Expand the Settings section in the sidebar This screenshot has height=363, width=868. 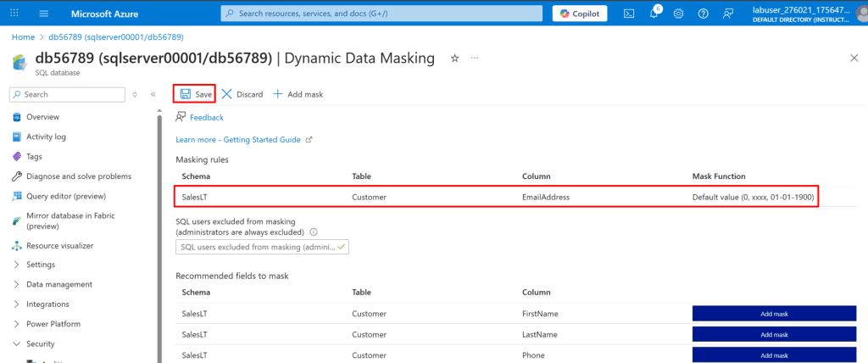[41, 265]
